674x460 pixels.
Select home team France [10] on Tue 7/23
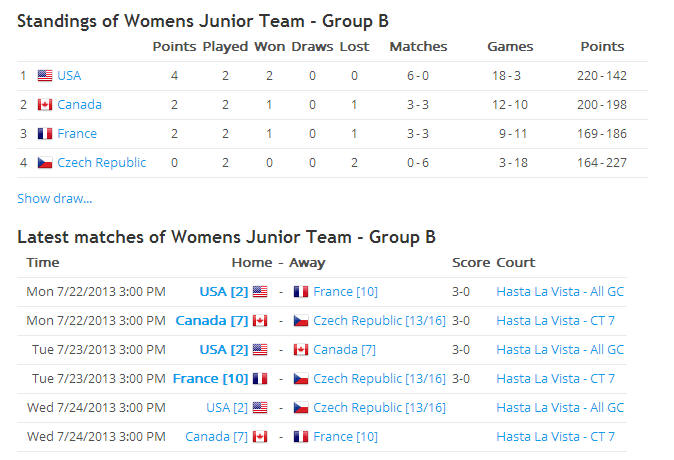click(x=211, y=379)
